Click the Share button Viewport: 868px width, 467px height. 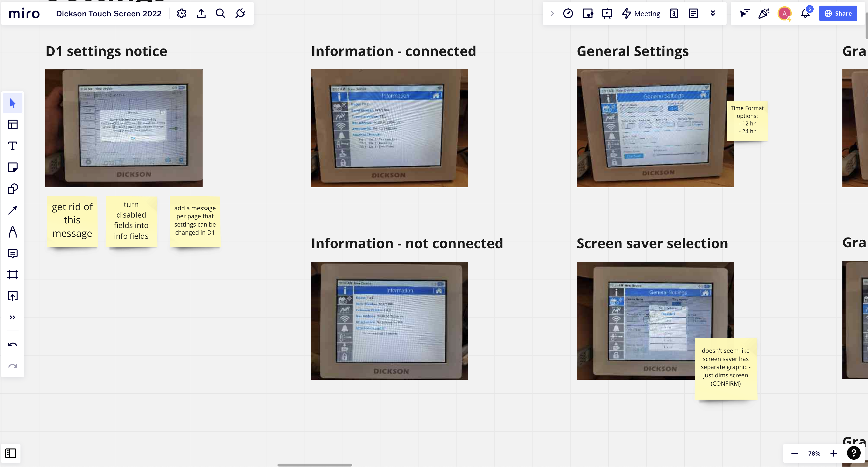(x=838, y=13)
